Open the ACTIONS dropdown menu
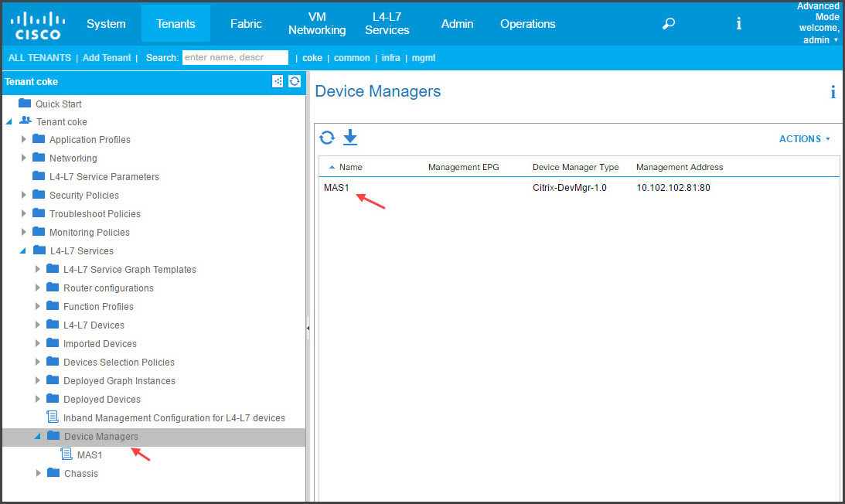The height and width of the screenshot is (504, 845). pos(805,139)
